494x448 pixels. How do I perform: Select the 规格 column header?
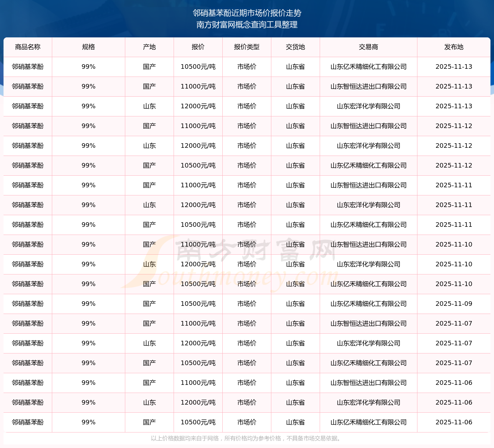coord(89,47)
